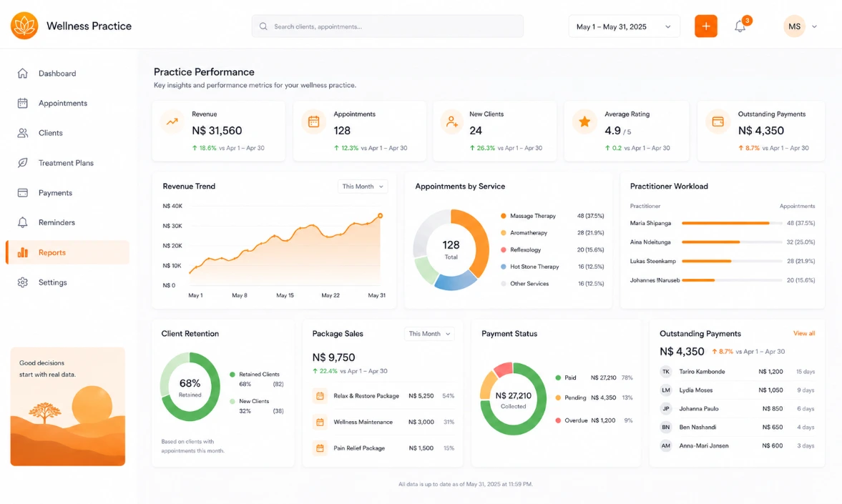Click Tariro Kambonde N$ 1,200 amount
The height and width of the screenshot is (504, 842).
pos(770,372)
